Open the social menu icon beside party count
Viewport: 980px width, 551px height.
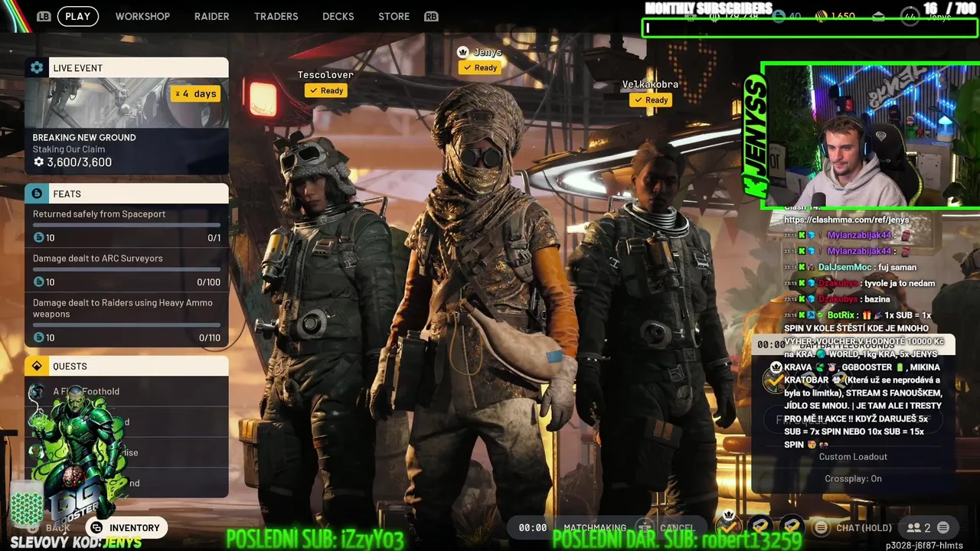(x=943, y=527)
